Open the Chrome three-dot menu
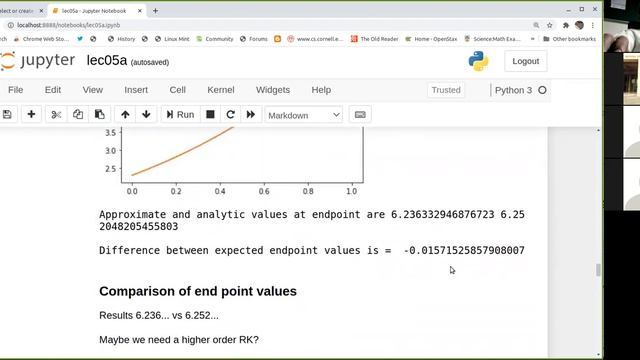The width and height of the screenshot is (640, 360). click(x=593, y=25)
